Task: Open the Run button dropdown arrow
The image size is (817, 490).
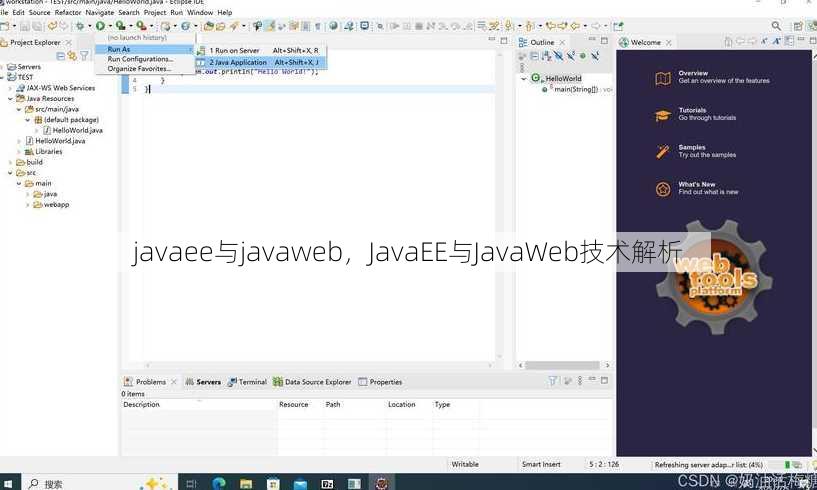Action: 110,26
